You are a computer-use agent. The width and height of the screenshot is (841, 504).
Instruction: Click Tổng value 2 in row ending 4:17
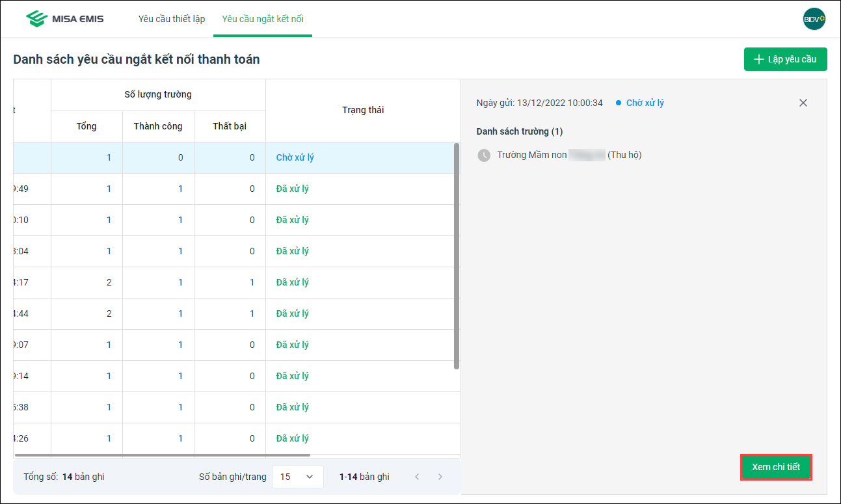(109, 283)
